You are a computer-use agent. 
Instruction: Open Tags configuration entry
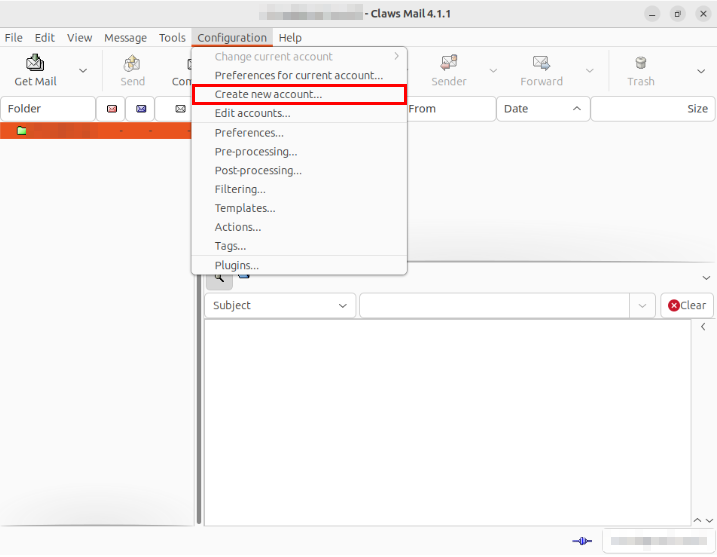(299, 246)
